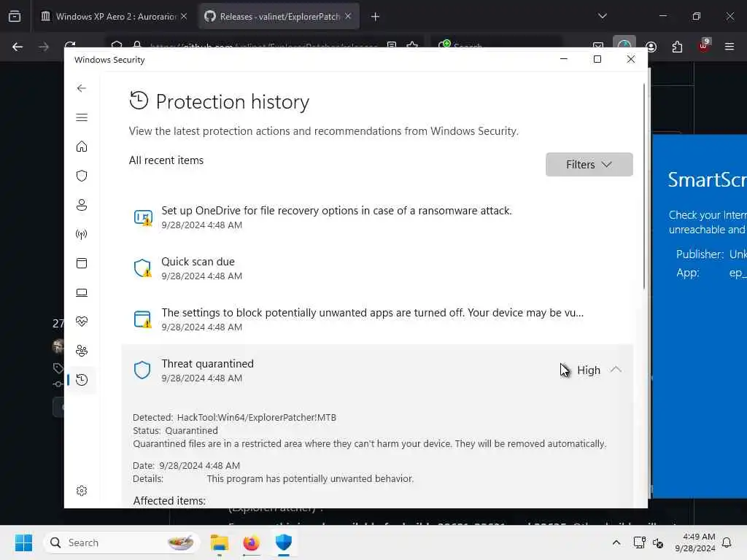Open Virus & threat protection shield icon
747x560 pixels.
pos(82,176)
